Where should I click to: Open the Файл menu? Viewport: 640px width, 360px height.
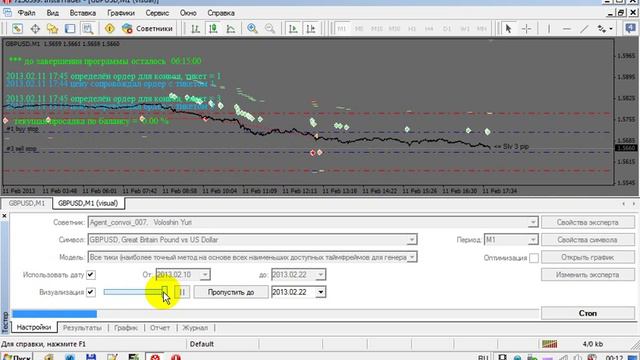pos(27,13)
